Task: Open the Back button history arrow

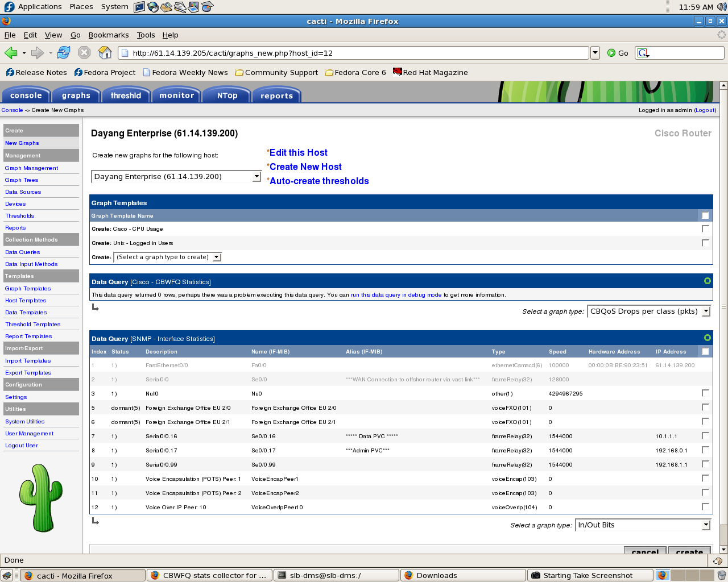Action: pos(24,53)
